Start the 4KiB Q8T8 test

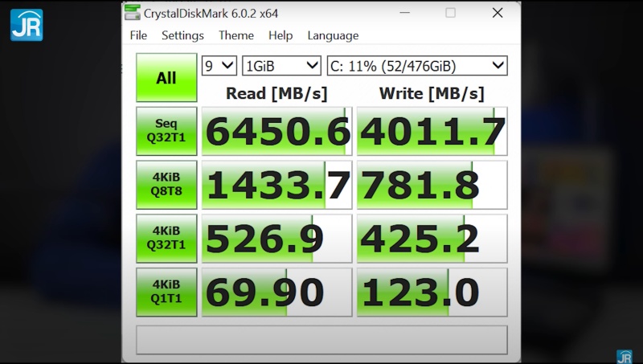[x=166, y=185]
